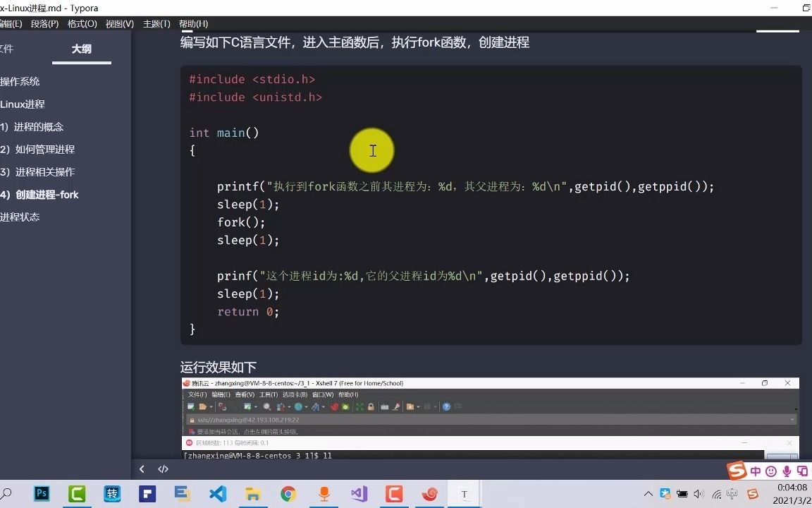
Task: Open emoji panel on Sogou floating bar
Action: (772, 471)
